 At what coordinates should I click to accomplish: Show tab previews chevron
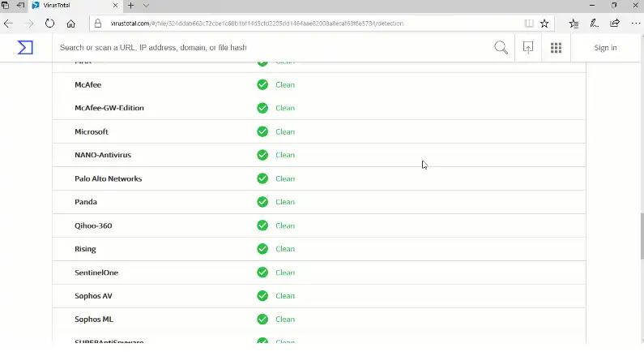[146, 6]
